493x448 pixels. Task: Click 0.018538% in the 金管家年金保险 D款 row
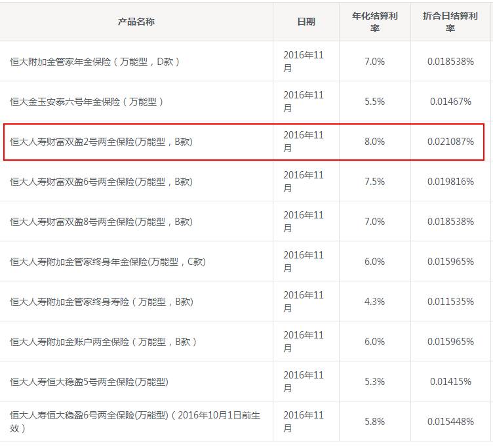450,62
